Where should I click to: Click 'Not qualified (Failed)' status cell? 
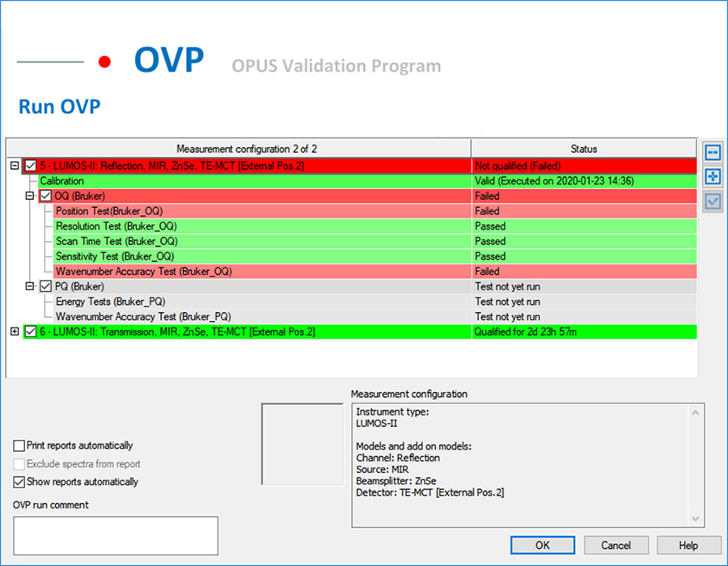(x=585, y=166)
